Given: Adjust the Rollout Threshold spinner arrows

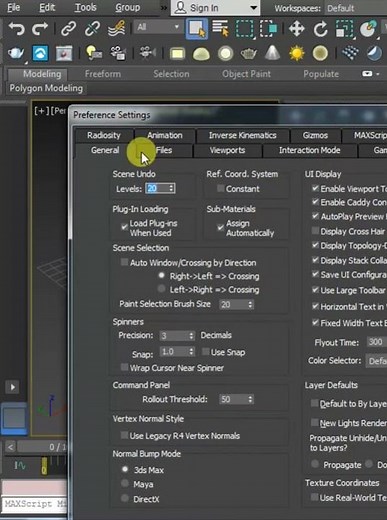Looking at the screenshot, I should coord(250,399).
